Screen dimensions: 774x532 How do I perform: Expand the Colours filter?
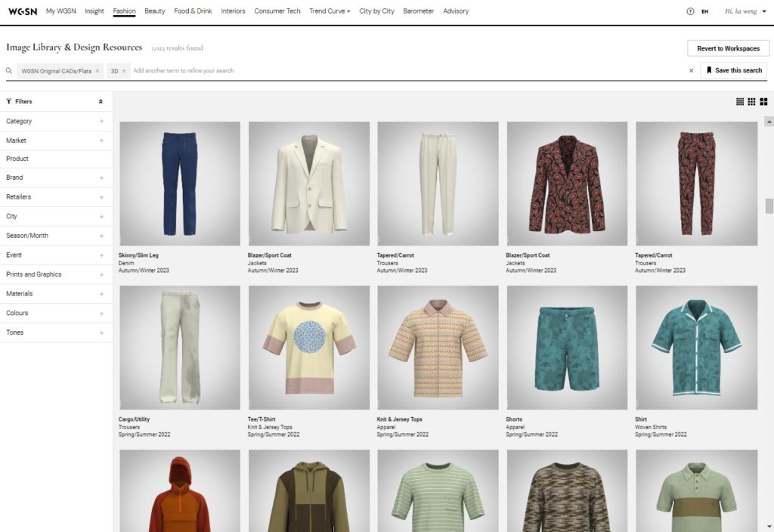[x=102, y=314]
